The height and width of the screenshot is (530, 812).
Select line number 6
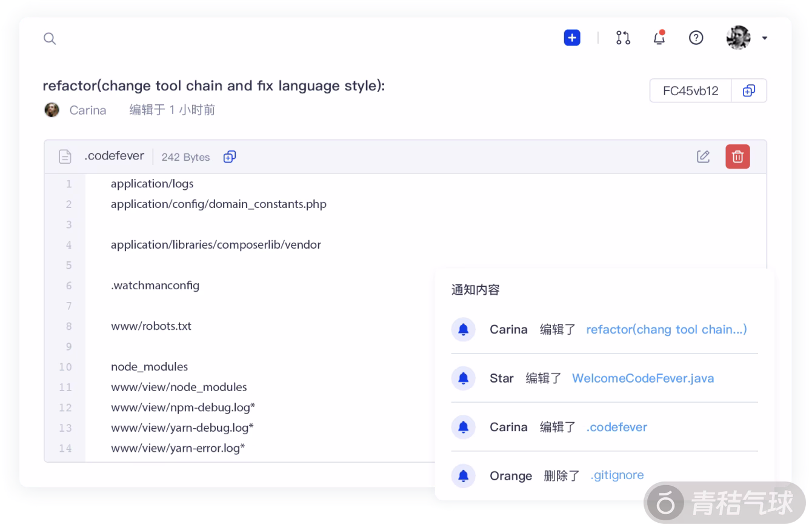68,286
